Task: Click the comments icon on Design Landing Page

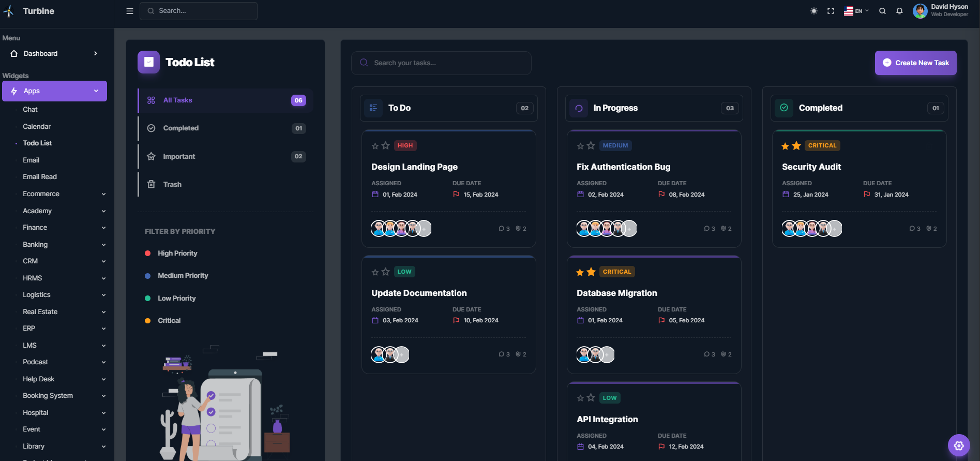Action: (x=501, y=229)
